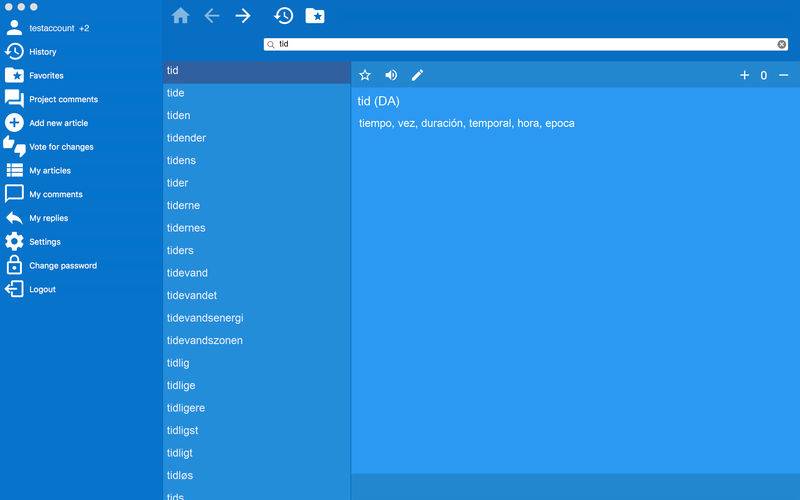Click Logout in the sidebar
Viewport: 800px width, 500px height.
[42, 289]
